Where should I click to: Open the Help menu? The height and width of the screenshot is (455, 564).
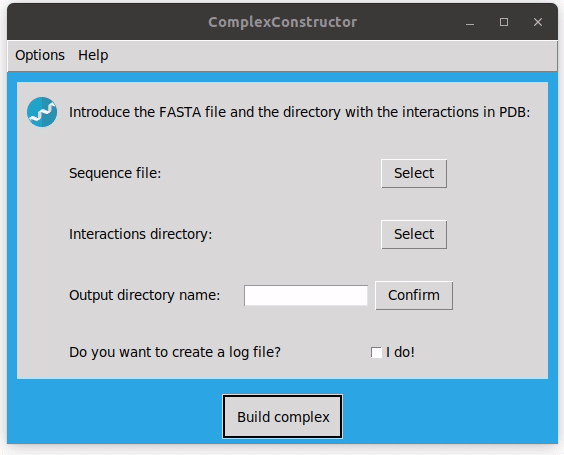(x=93, y=55)
